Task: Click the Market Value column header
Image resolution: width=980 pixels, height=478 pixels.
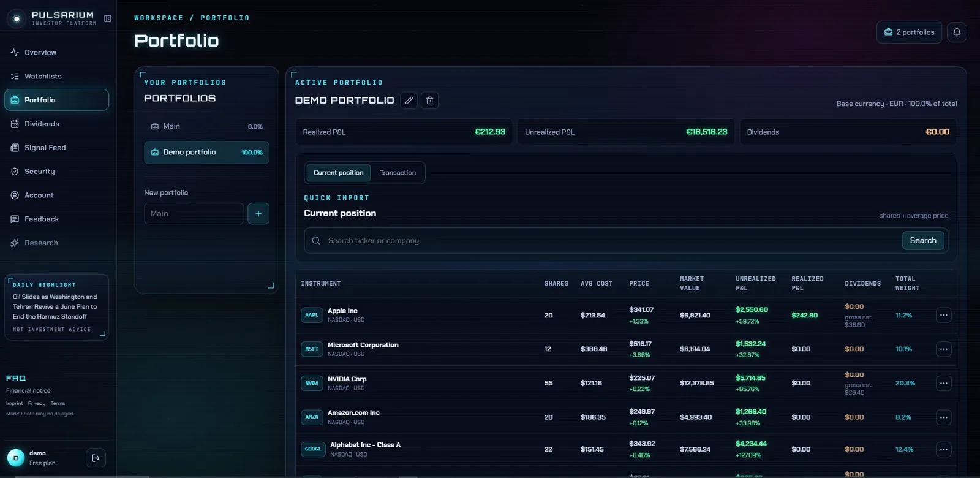Action: [692, 284]
